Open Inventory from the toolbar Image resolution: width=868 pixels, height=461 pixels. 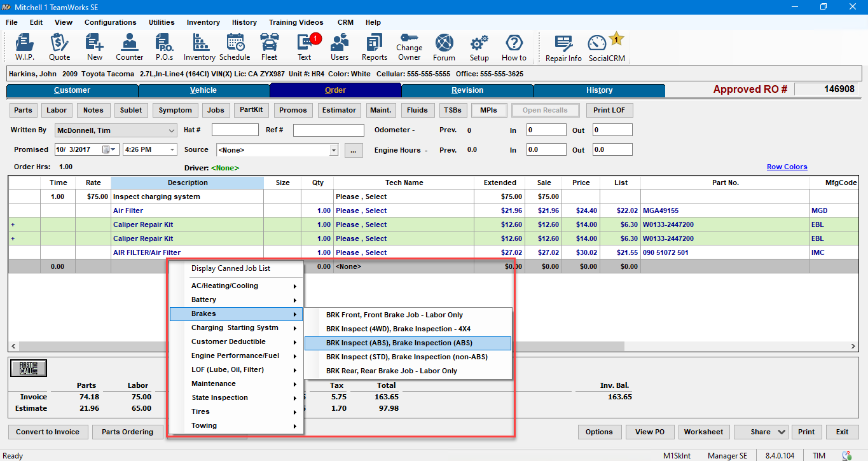[x=200, y=47]
